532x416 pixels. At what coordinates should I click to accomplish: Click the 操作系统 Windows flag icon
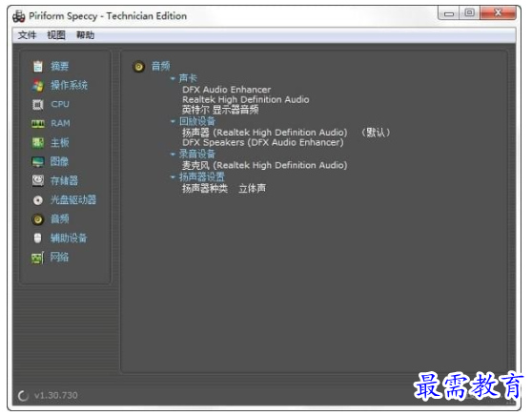point(38,85)
